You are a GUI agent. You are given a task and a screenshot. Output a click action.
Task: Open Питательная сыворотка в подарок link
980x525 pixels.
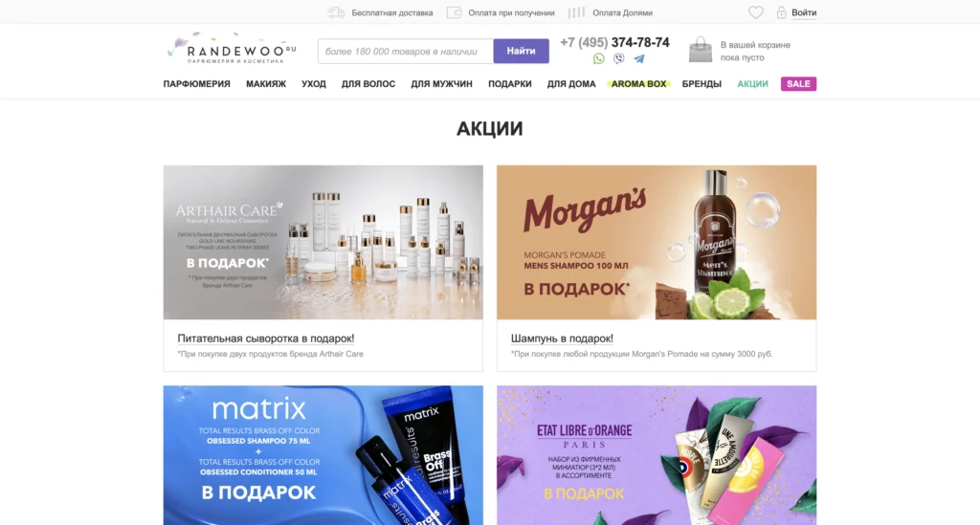click(x=266, y=339)
